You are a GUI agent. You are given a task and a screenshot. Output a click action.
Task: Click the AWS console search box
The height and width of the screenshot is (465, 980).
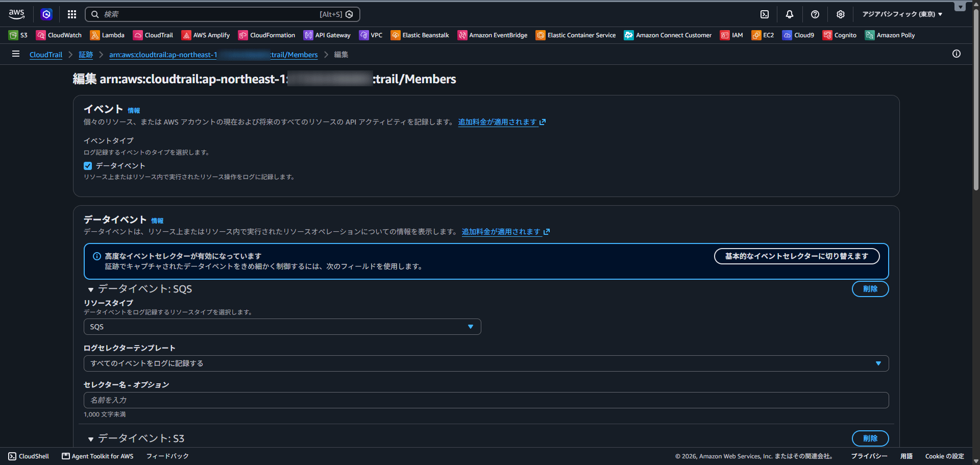pyautogui.click(x=223, y=14)
